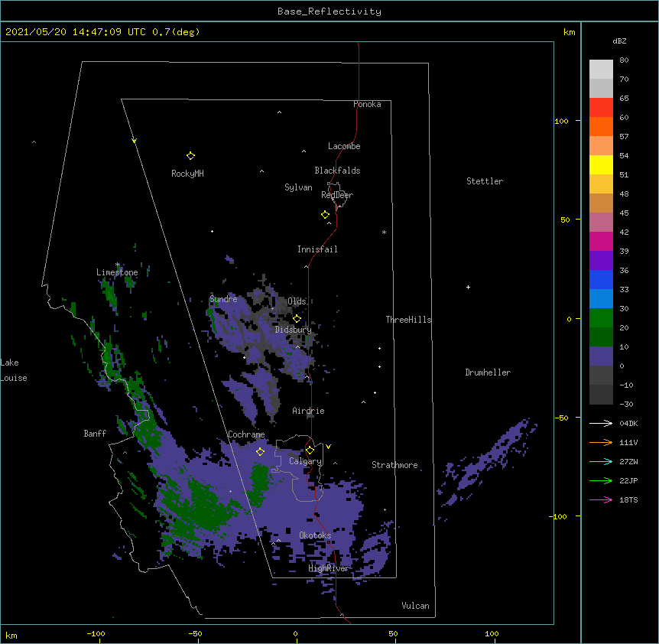
Task: Click the orange 111V arrow in legend
Action: (x=601, y=442)
